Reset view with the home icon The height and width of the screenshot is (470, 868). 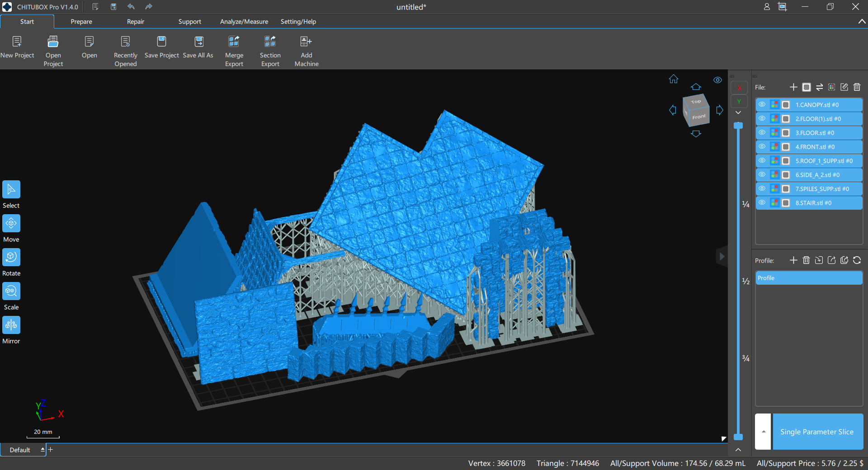(674, 79)
